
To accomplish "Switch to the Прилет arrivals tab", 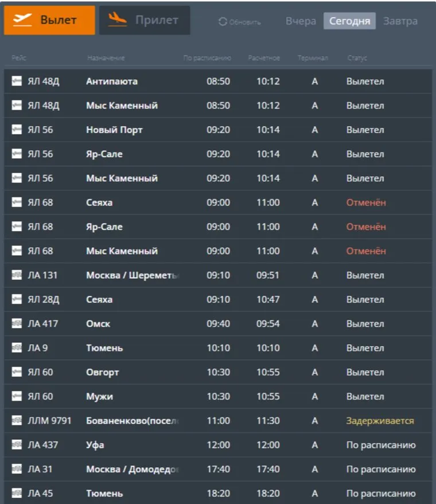I will (145, 20).
